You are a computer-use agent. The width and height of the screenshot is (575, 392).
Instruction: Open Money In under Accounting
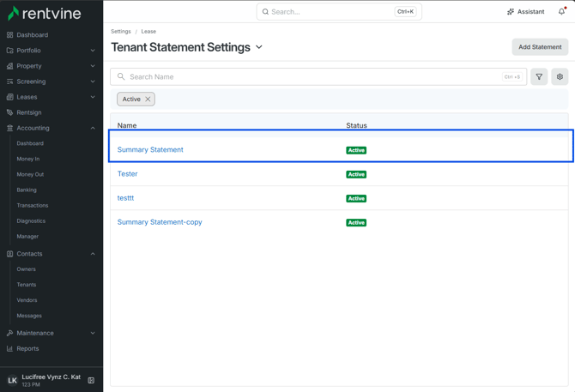coord(27,159)
